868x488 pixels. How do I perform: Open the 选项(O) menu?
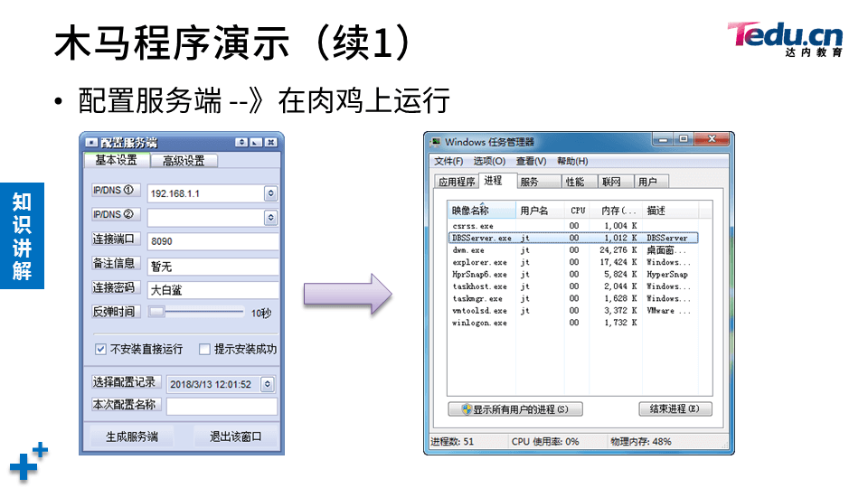[489, 161]
